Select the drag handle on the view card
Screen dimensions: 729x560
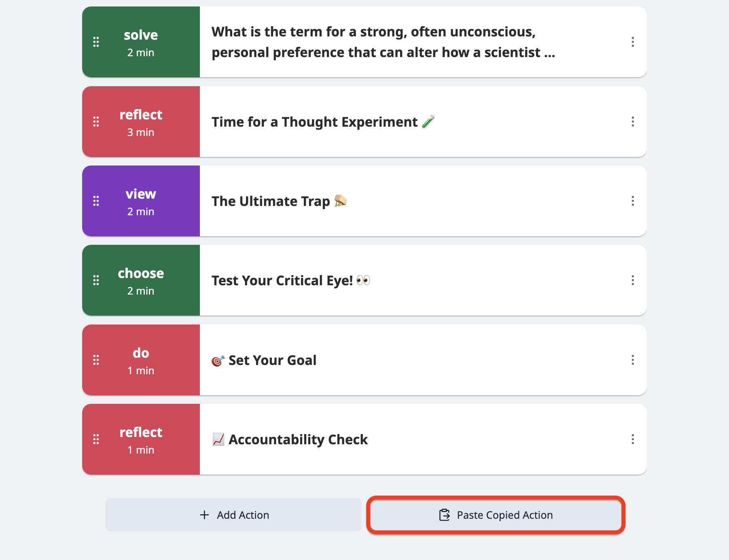tap(96, 201)
